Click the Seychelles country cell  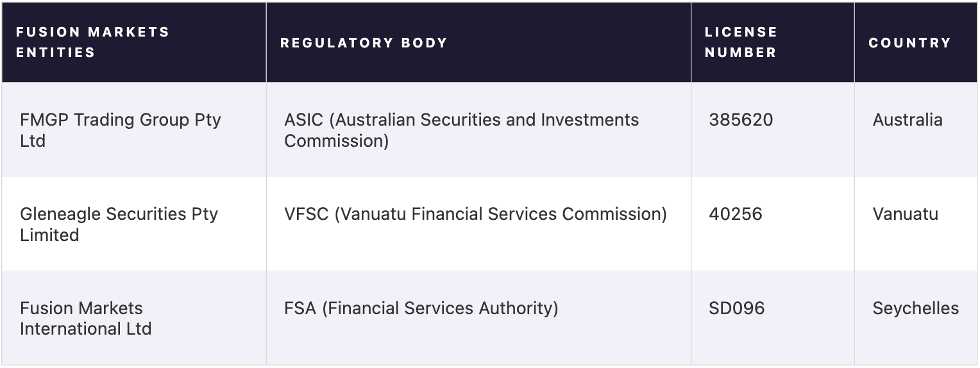tap(915, 318)
